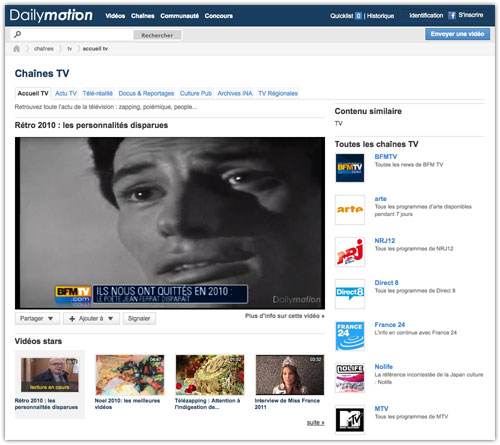Screen dimensions: 500x445
Task: Open the arte channel title link
Action: point(380,199)
